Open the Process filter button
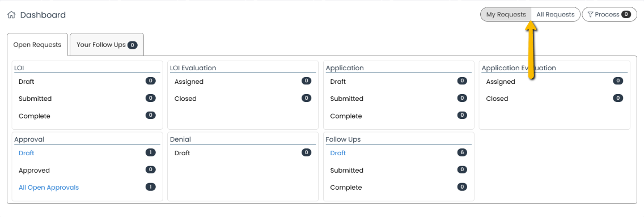This screenshot has height=217, width=644. 609,14
